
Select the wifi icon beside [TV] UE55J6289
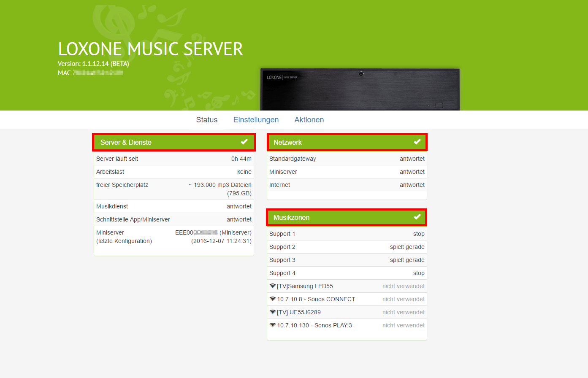pyautogui.click(x=273, y=312)
